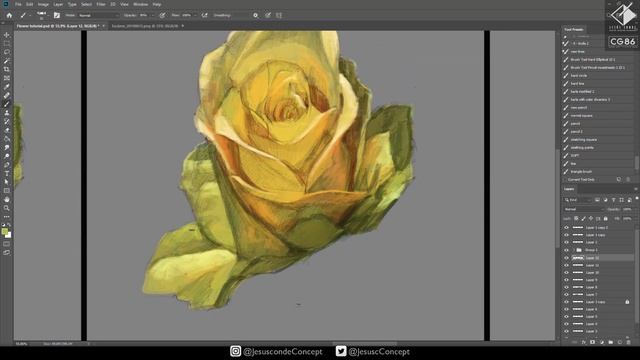
Task: Open the layer Opacity dropdown
Action: coord(628,209)
